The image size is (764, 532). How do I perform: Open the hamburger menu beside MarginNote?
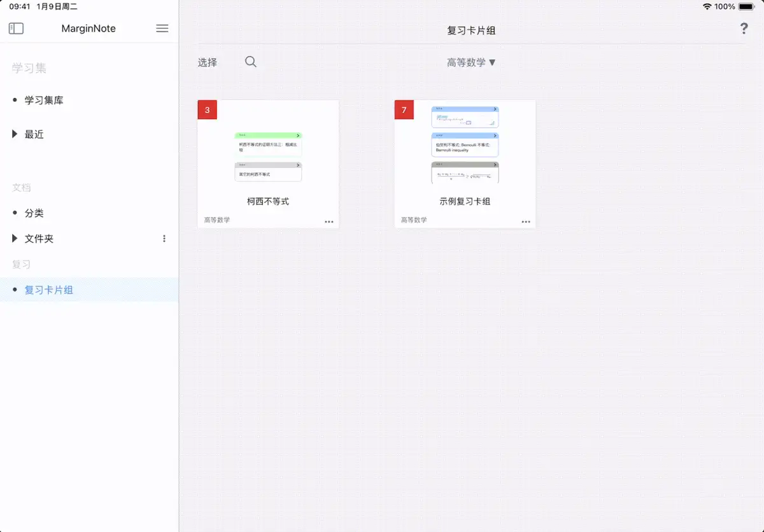[x=162, y=29]
